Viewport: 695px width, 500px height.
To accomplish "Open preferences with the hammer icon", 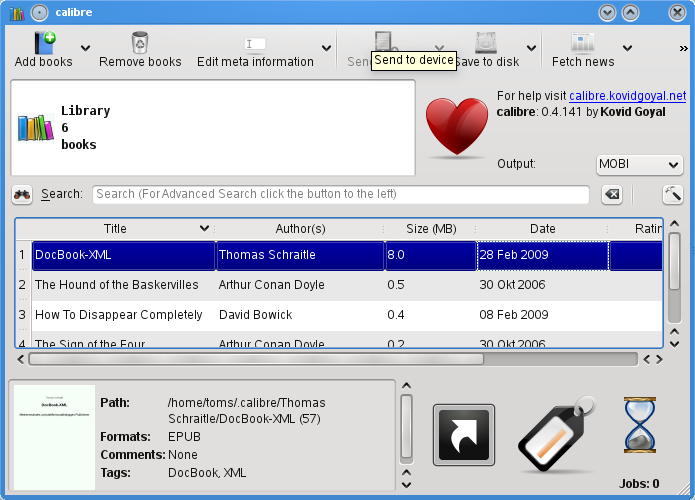I will (672, 194).
